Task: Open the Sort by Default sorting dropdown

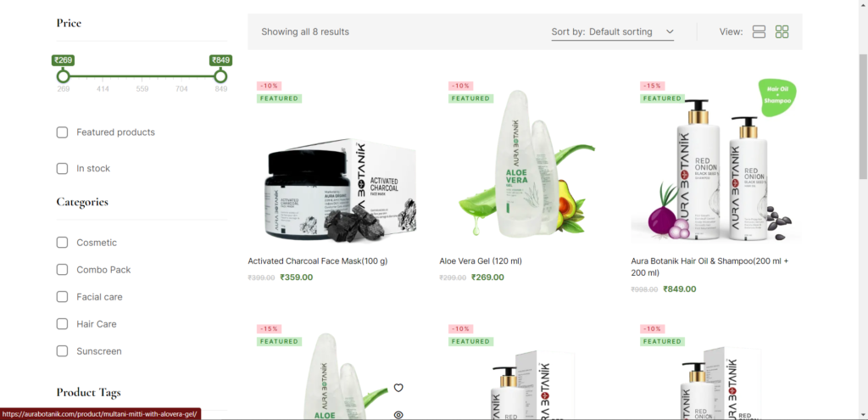Action: point(613,32)
